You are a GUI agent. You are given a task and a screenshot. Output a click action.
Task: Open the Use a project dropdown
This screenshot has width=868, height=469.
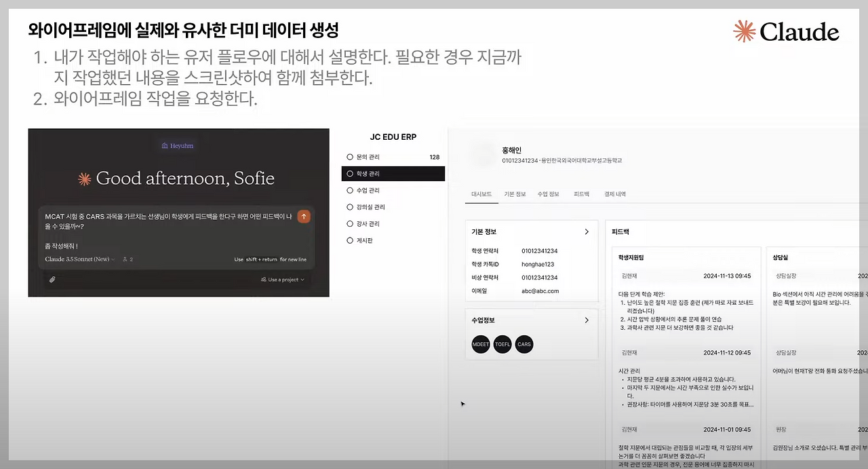point(283,279)
